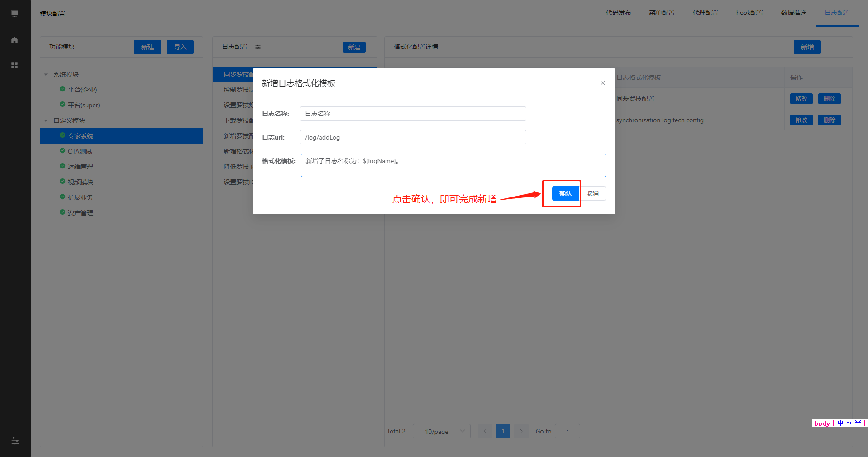The image size is (868, 457).
Task: Collapse the 系统模块 tree node
Action: click(x=46, y=75)
